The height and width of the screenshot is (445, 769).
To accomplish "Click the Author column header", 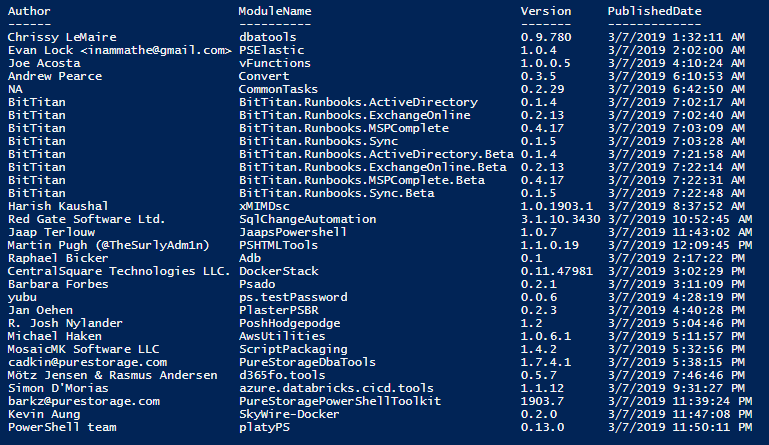I will pyautogui.click(x=29, y=11).
